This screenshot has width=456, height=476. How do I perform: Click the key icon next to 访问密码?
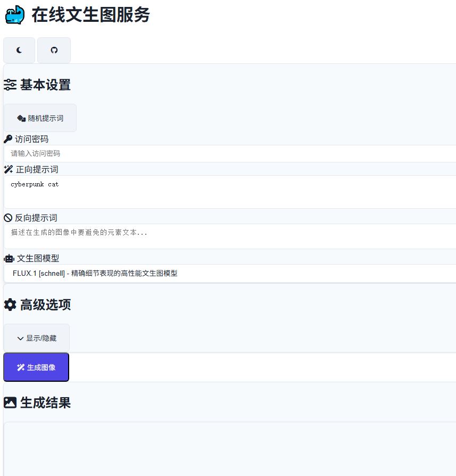(8, 139)
